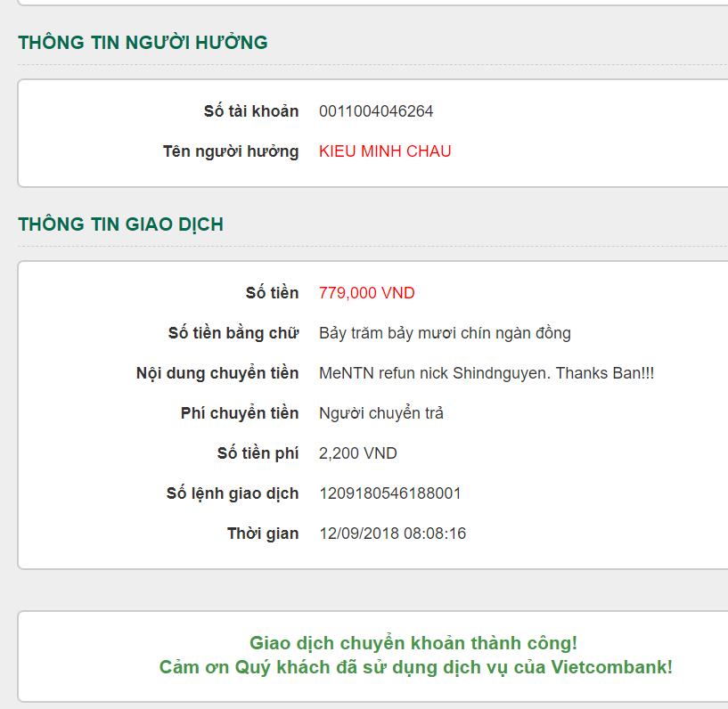The height and width of the screenshot is (709, 728).
Task: Click account number 0011004046264
Action: click(x=376, y=111)
